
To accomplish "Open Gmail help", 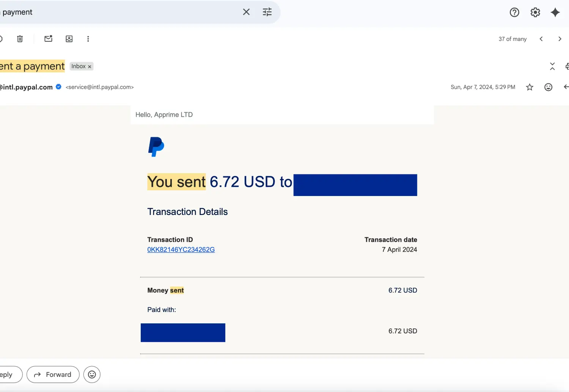I will 514,12.
